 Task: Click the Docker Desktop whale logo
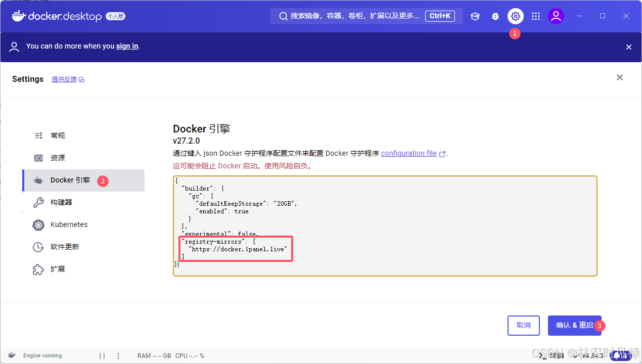click(x=18, y=16)
